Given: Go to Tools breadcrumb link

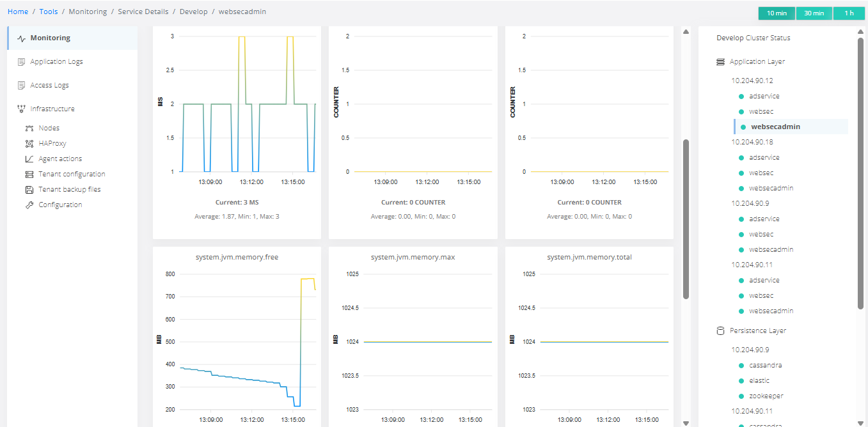Looking at the screenshot, I should point(48,12).
